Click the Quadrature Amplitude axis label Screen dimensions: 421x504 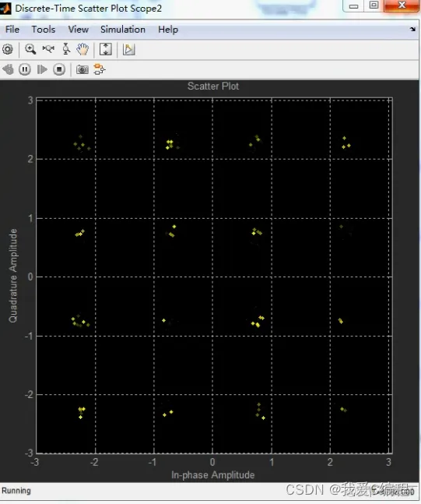coord(13,276)
